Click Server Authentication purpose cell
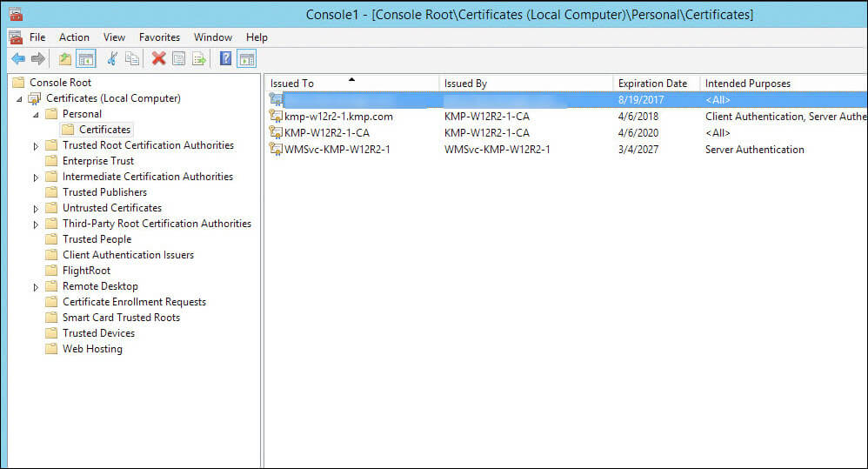Image resolution: width=868 pixels, height=469 pixels. [755, 150]
